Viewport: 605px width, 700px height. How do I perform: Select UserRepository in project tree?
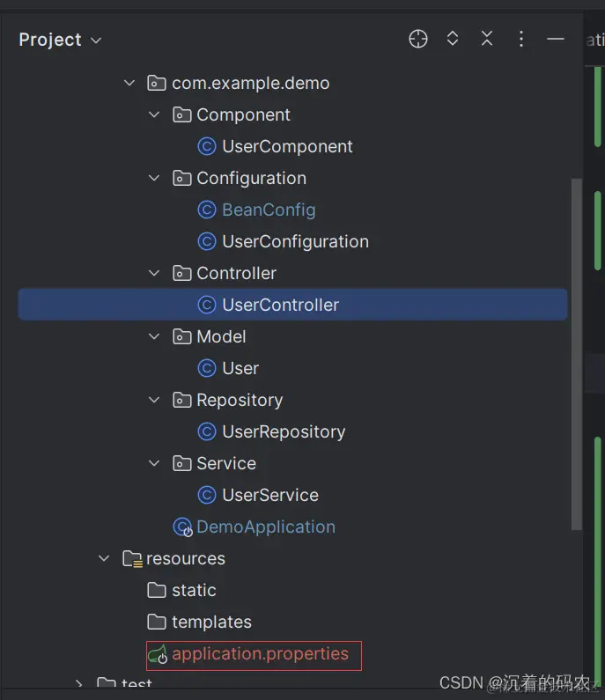283,431
